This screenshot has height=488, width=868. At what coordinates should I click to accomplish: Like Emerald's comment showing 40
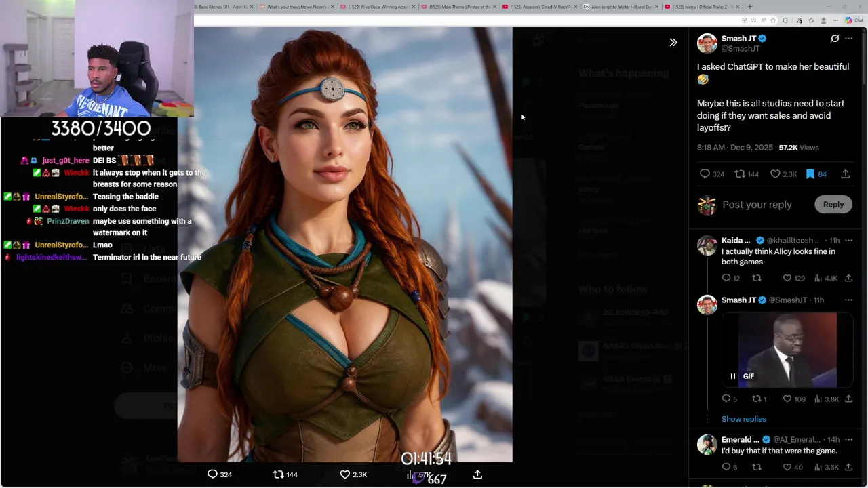(x=792, y=467)
